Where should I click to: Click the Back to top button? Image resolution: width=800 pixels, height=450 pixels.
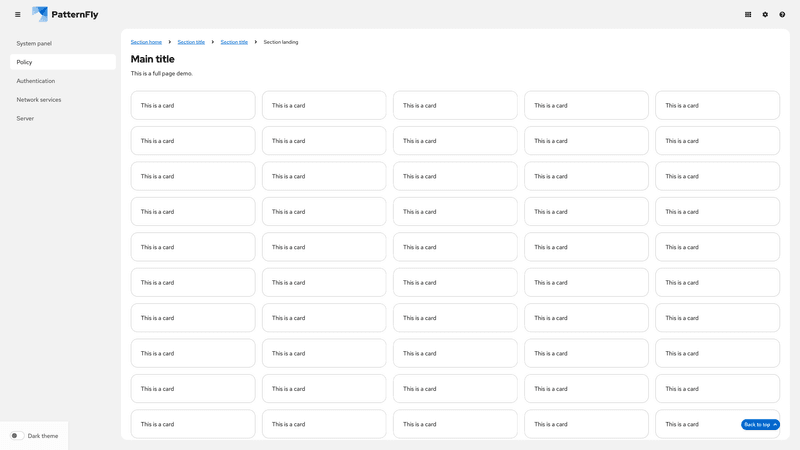[760, 425]
